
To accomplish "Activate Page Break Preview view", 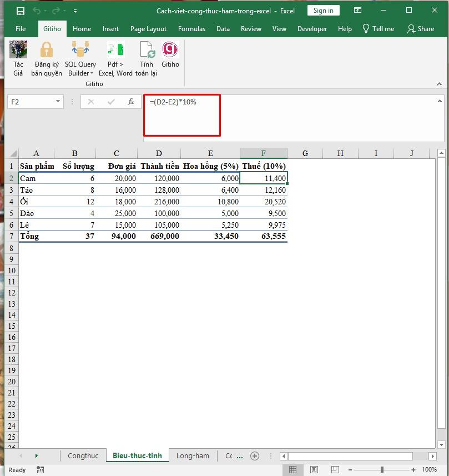I will tap(335, 469).
